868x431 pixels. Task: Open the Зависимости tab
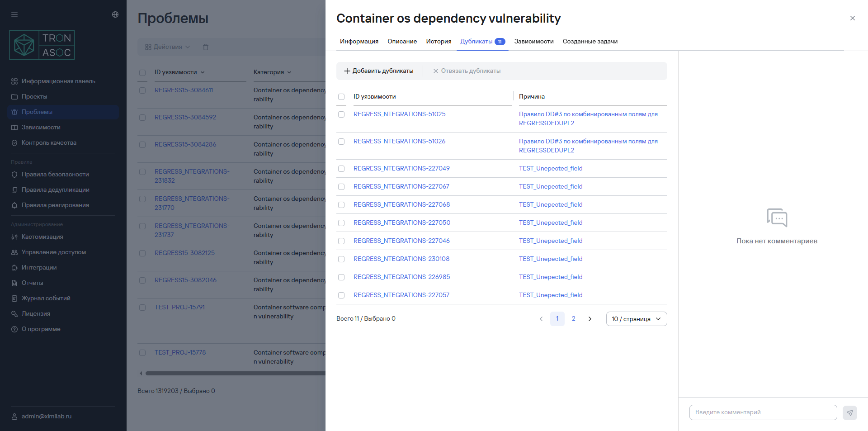[x=533, y=42]
